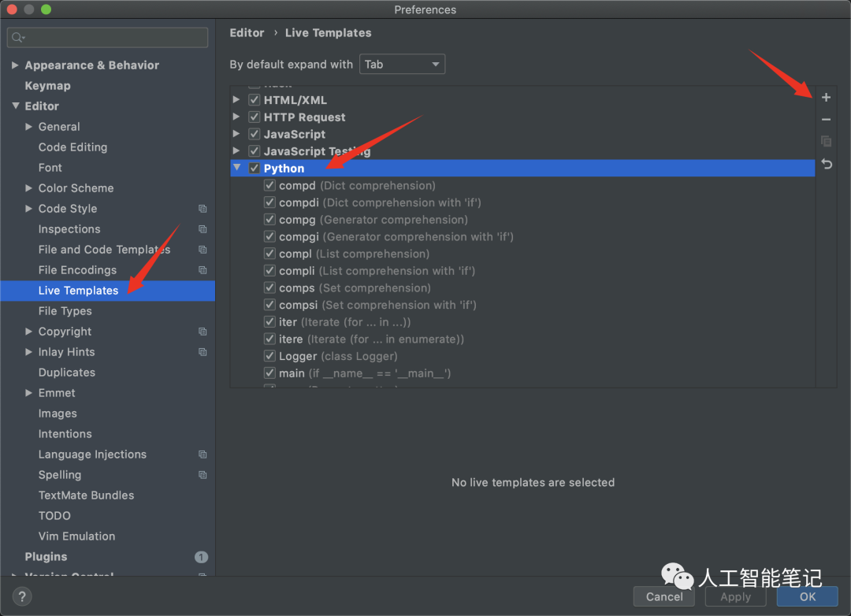This screenshot has height=616, width=851.
Task: Click the project-level icon beside Spelling
Action: [203, 475]
